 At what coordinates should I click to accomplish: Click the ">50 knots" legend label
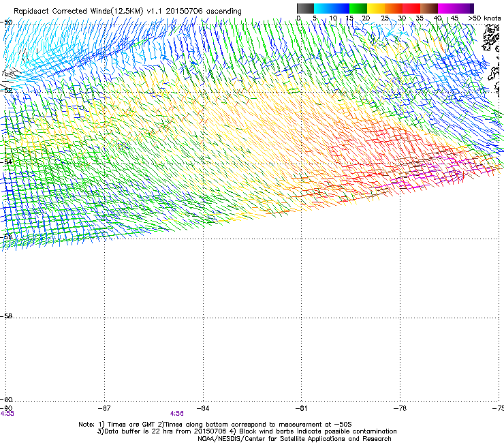tap(484, 18)
